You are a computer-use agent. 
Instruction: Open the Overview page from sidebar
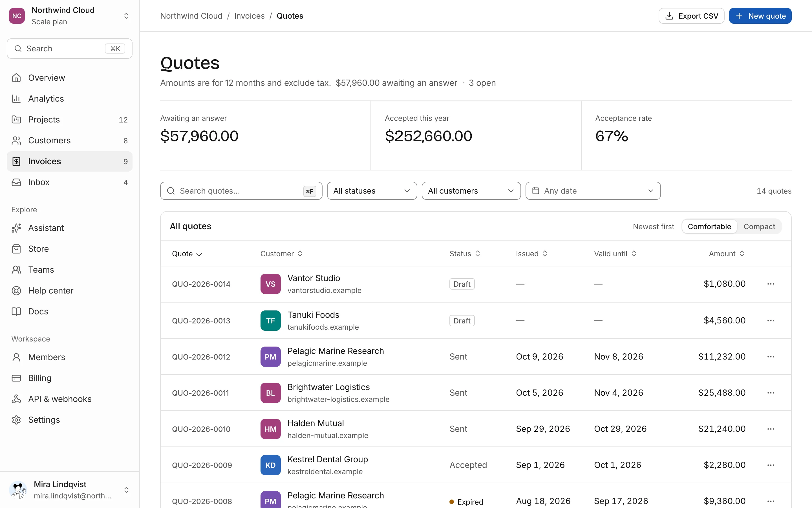tap(69, 78)
